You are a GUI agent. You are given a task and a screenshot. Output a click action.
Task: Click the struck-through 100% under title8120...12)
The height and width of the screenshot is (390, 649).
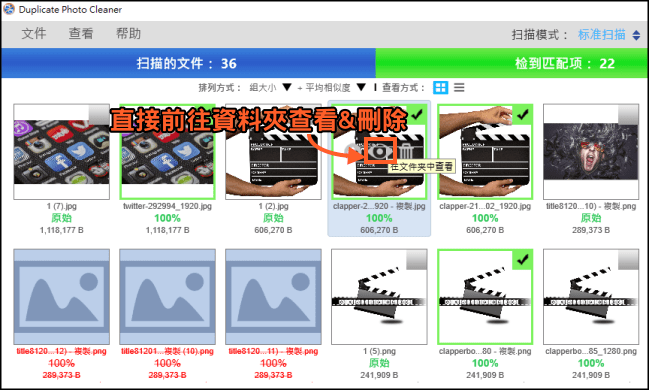pyautogui.click(x=61, y=363)
